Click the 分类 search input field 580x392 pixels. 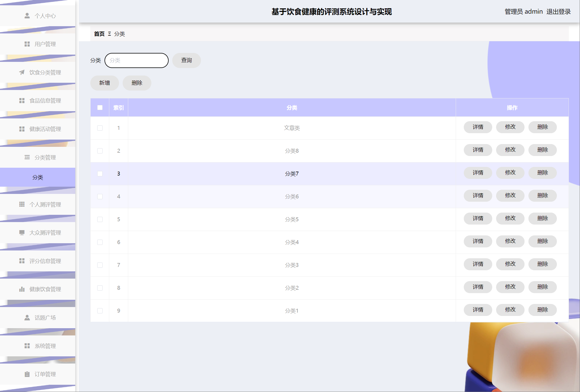point(137,60)
